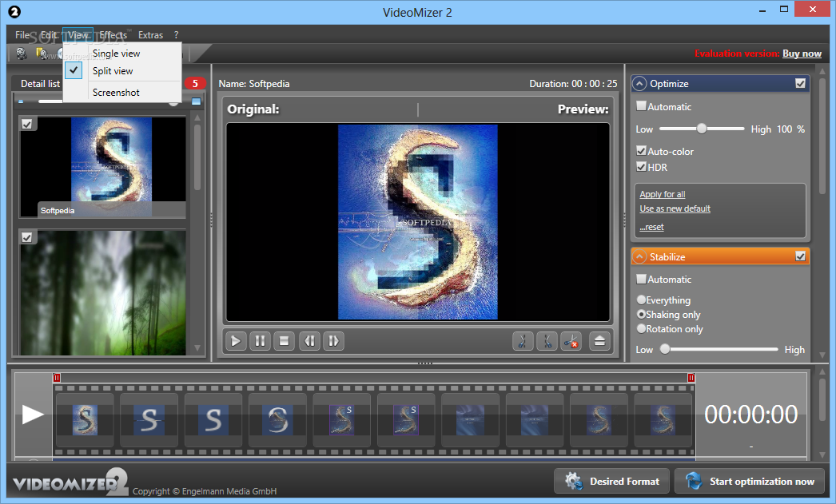Collapse the Optimize panel
The width and height of the screenshot is (836, 504).
pos(639,84)
